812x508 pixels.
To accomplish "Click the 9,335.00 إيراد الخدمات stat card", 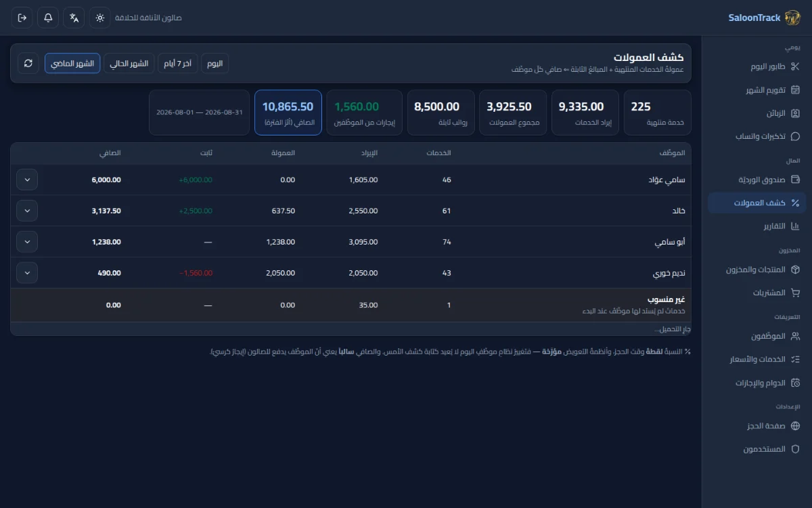I will coord(585,112).
